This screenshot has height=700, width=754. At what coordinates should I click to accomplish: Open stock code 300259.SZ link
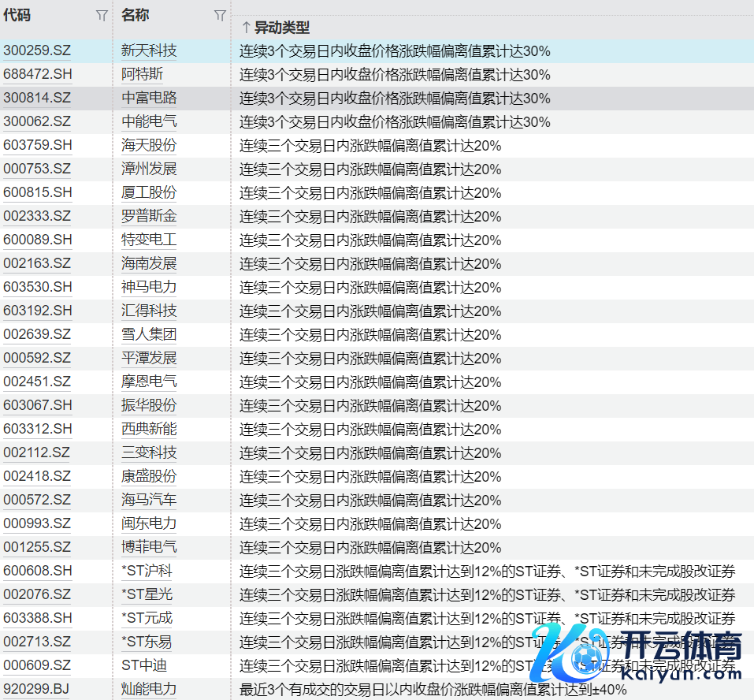37,50
